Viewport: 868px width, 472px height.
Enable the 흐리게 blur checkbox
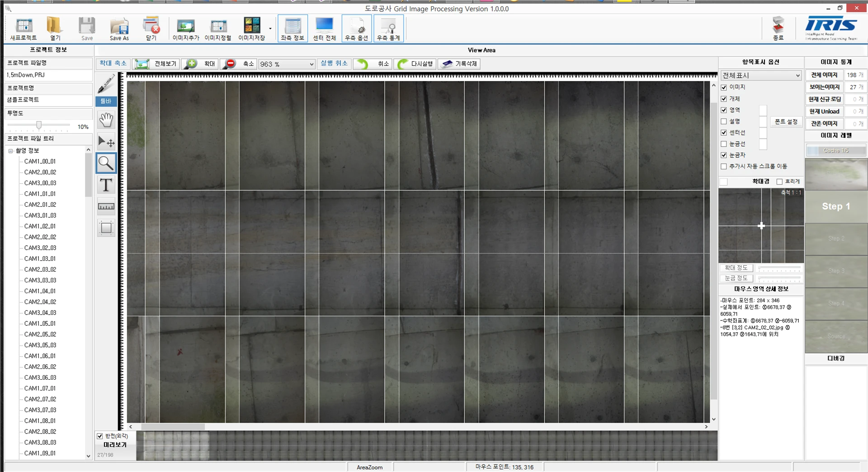coord(779,181)
